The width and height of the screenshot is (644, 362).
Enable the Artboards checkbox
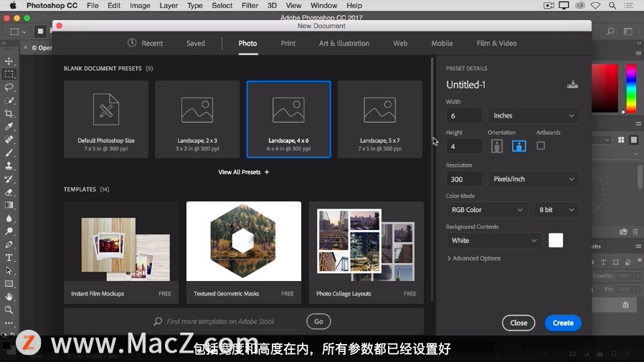pos(541,146)
